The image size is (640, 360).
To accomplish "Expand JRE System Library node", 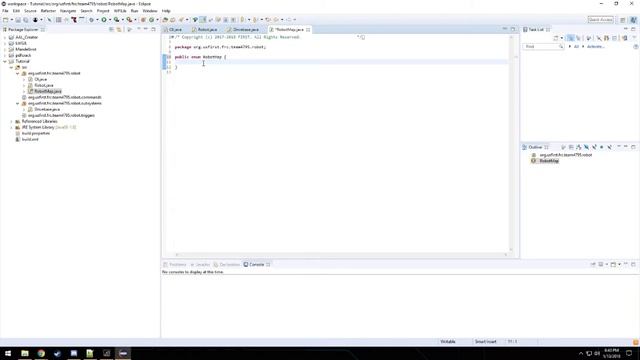I will (x=11, y=127).
